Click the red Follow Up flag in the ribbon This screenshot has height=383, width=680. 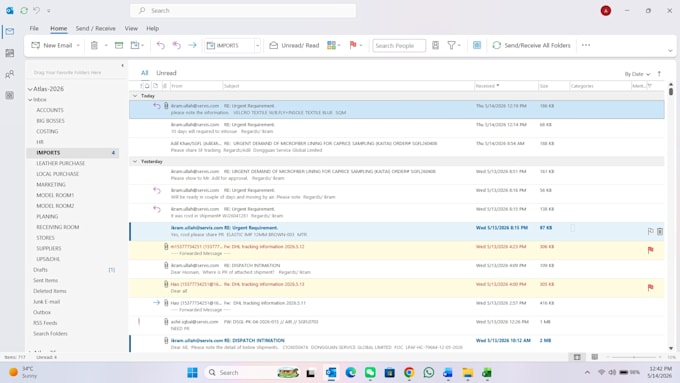(353, 45)
